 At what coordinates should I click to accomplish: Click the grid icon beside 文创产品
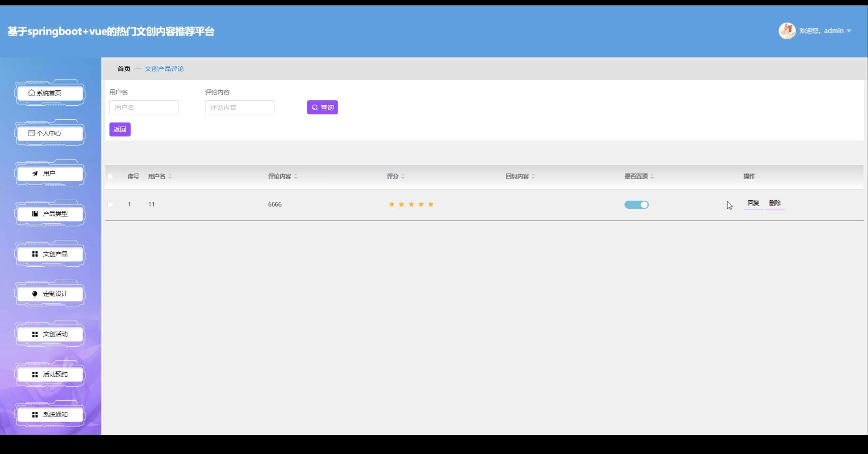point(35,254)
